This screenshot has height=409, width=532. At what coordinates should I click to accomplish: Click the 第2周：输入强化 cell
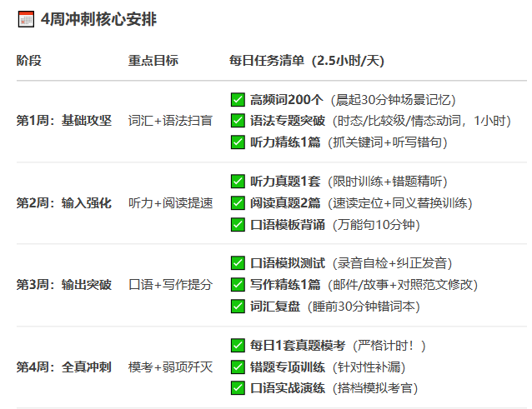click(64, 203)
